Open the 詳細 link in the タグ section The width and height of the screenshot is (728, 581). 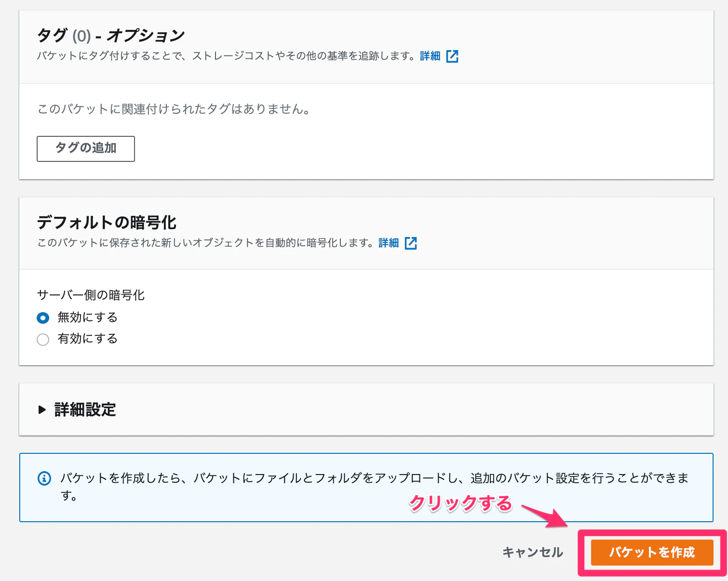[430, 56]
